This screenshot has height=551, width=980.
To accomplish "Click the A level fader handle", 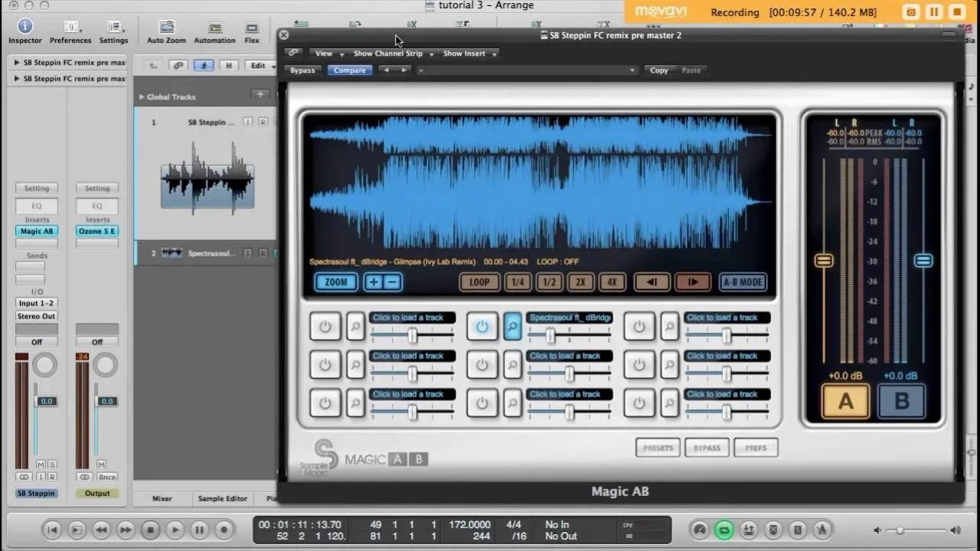I will (824, 261).
